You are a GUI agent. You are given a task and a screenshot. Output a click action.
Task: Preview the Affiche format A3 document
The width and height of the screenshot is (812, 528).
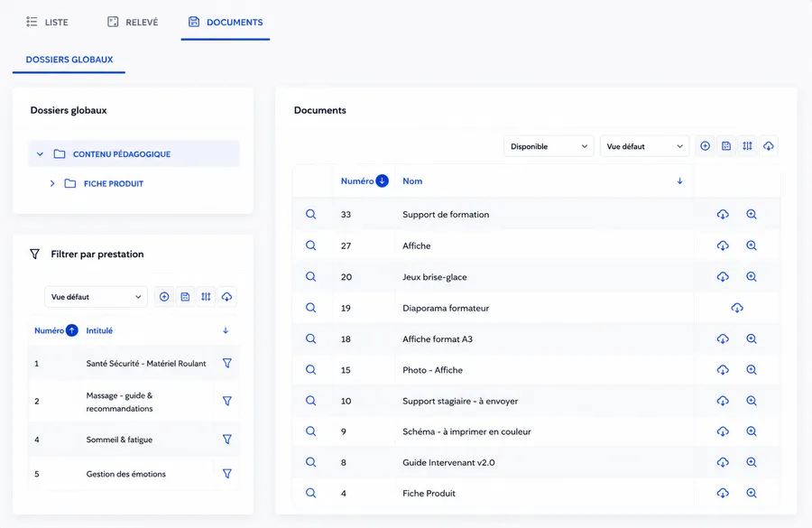[752, 338]
